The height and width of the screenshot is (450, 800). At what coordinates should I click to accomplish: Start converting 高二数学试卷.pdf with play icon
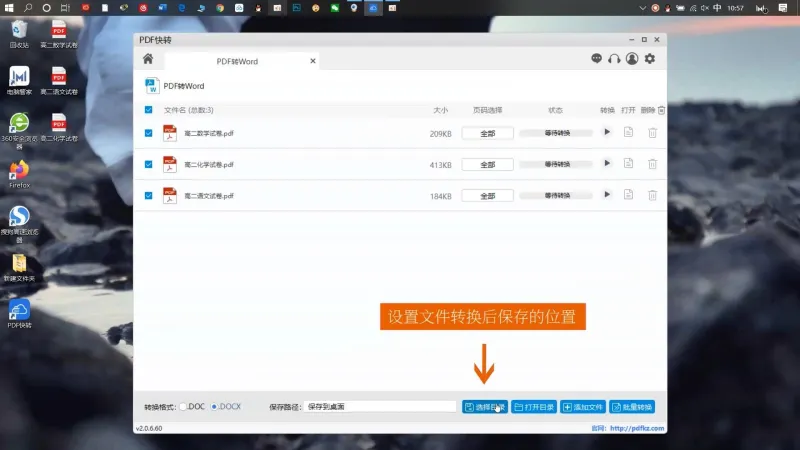pyautogui.click(x=607, y=132)
